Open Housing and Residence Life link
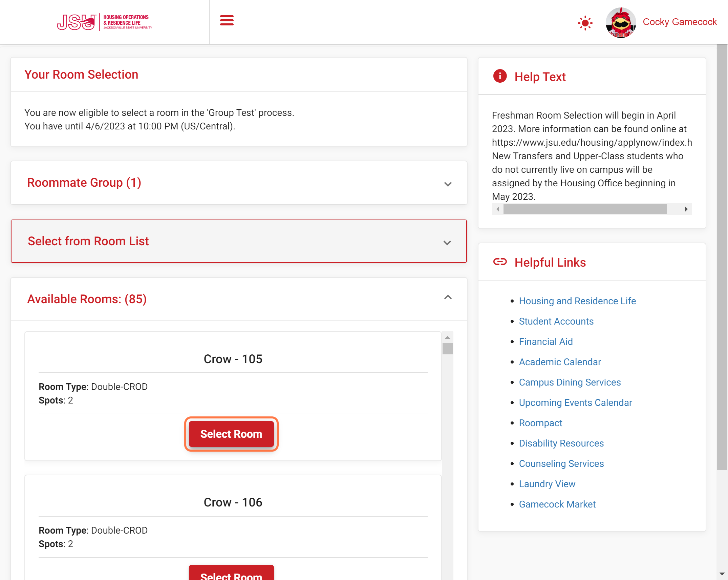Viewport: 728px width, 580px height. pyautogui.click(x=577, y=301)
